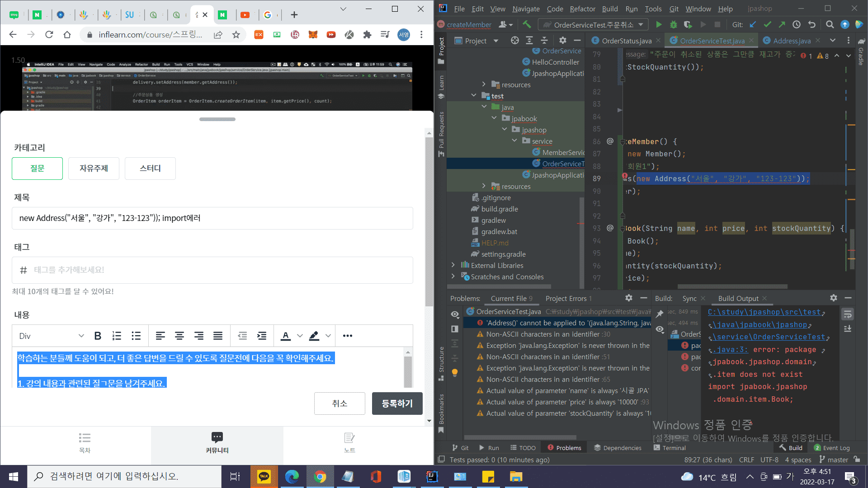Open the font color picker arrow
The width and height of the screenshot is (868, 488).
point(300,336)
